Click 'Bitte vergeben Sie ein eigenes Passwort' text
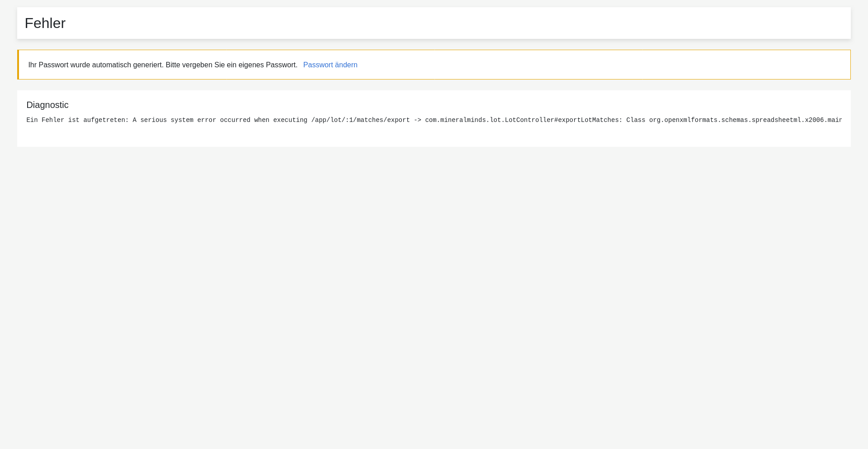Viewport: 868px width, 449px height. pos(231,65)
